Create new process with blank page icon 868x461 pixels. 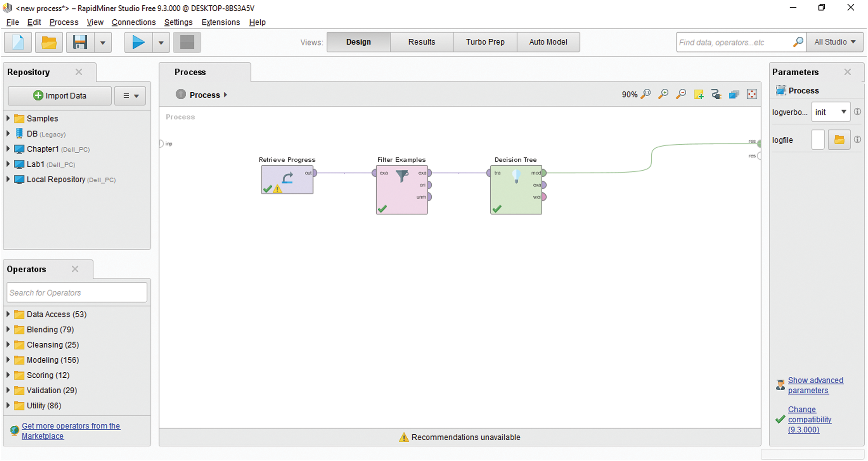point(18,43)
